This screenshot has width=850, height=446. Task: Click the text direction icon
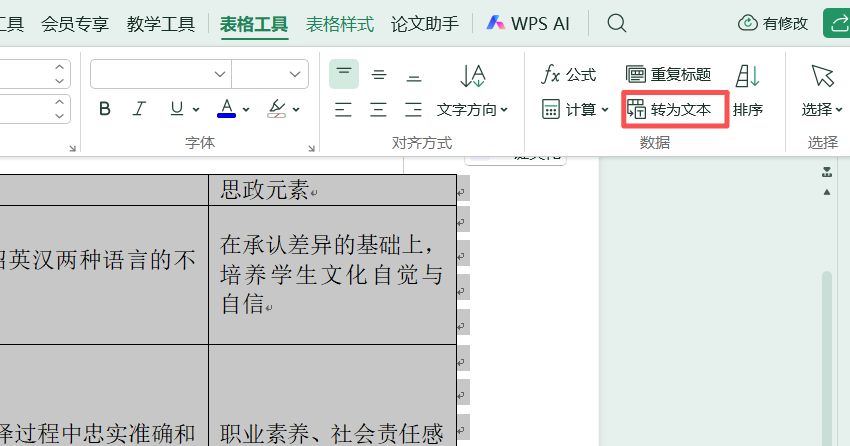(473, 76)
